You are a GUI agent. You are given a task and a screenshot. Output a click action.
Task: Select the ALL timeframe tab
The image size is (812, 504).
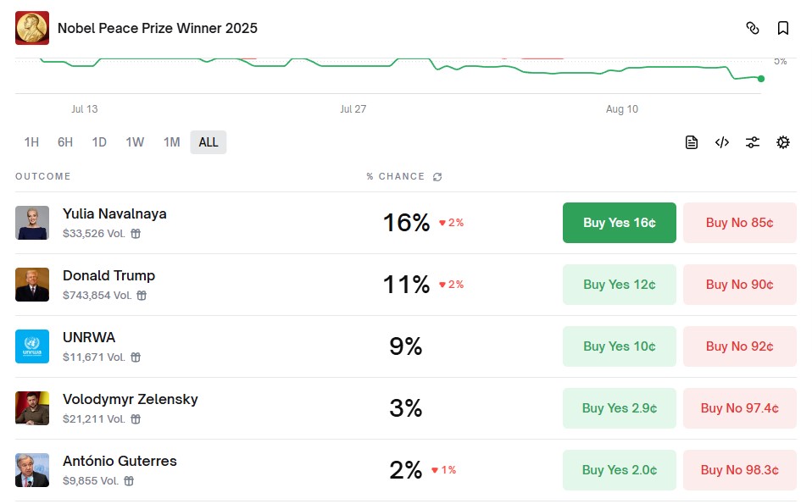tap(209, 142)
